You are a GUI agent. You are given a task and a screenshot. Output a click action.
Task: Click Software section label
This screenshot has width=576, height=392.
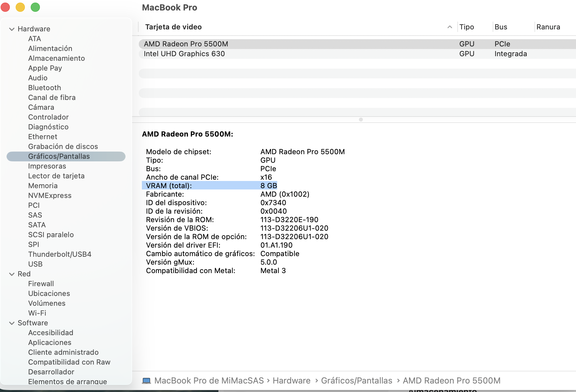point(33,323)
